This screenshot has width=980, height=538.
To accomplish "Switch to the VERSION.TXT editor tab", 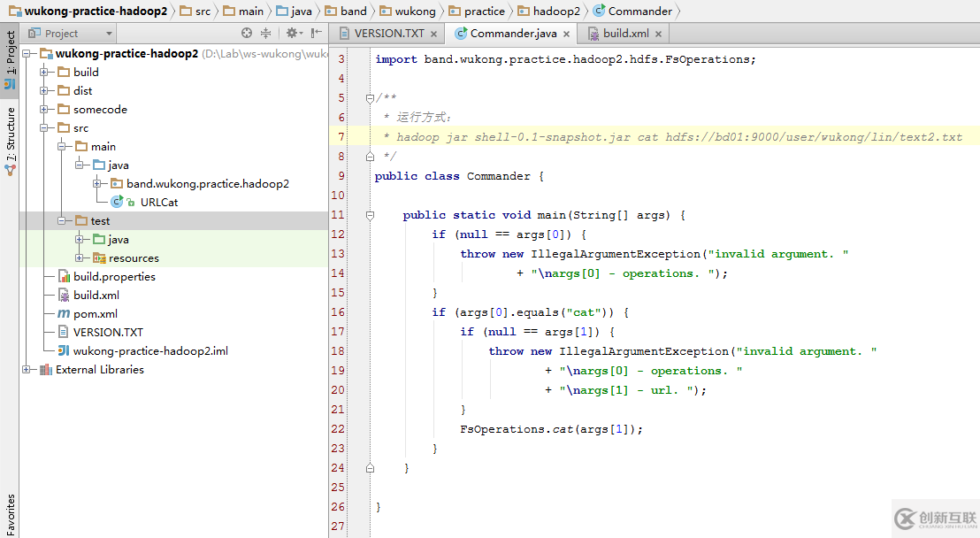I will 388,34.
